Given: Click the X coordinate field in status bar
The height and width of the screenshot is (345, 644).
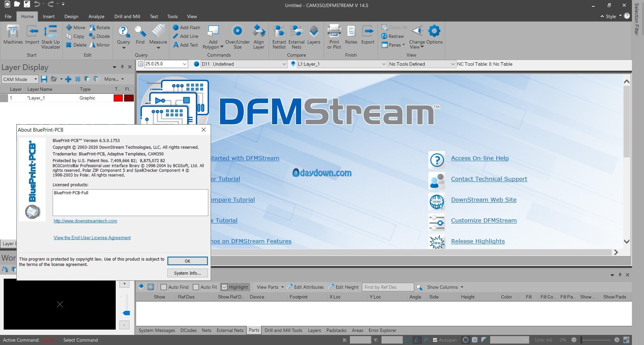Looking at the screenshot, I should 360,340.
